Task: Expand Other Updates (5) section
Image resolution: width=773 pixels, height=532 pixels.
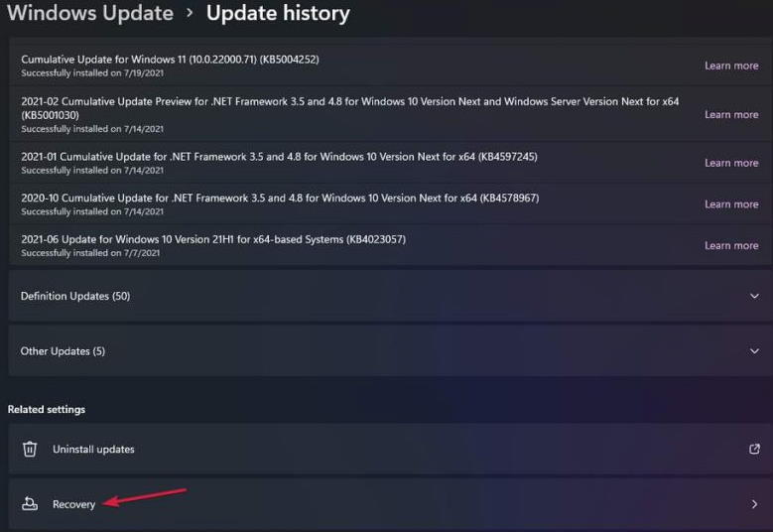Action: pos(390,351)
